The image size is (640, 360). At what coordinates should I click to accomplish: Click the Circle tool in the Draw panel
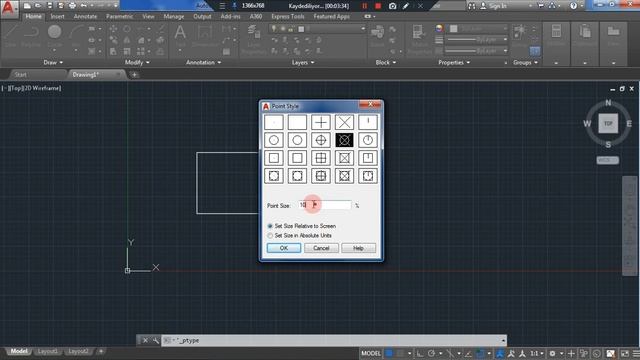pos(54,33)
